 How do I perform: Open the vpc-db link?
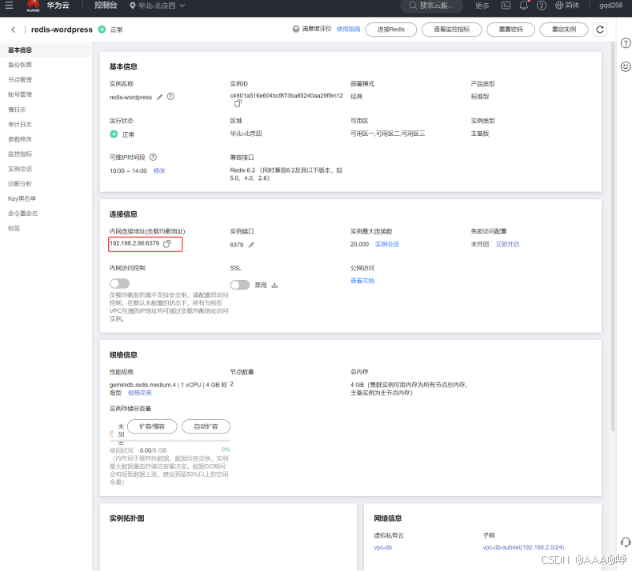coord(383,548)
